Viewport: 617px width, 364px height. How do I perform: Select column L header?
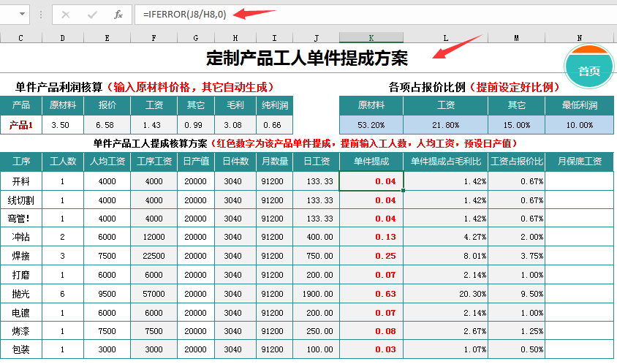(445, 38)
